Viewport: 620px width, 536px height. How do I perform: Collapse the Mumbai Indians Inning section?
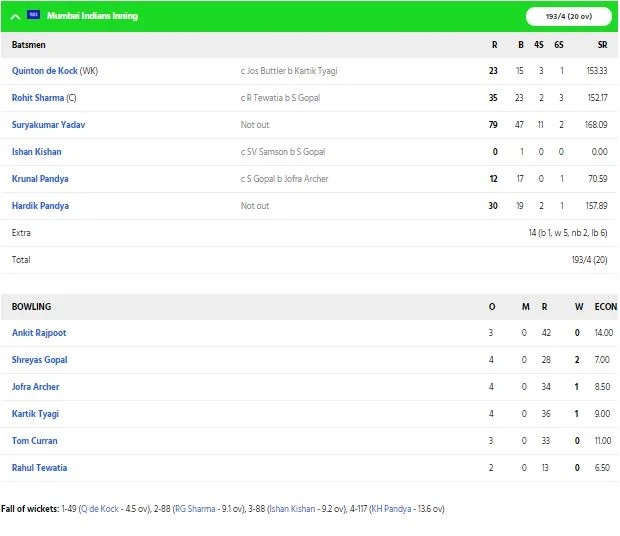[x=15, y=17]
